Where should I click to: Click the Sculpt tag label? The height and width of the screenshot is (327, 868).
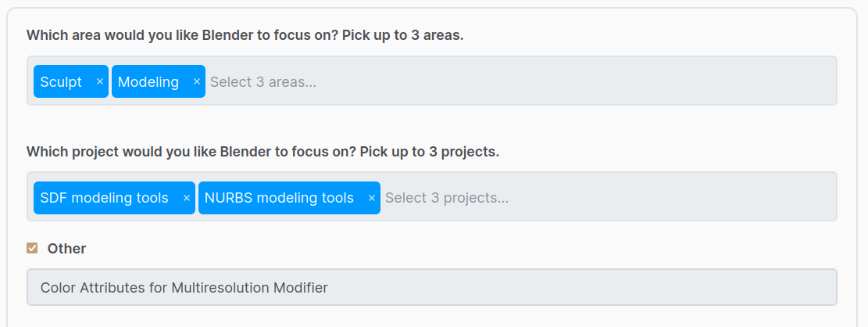[61, 81]
